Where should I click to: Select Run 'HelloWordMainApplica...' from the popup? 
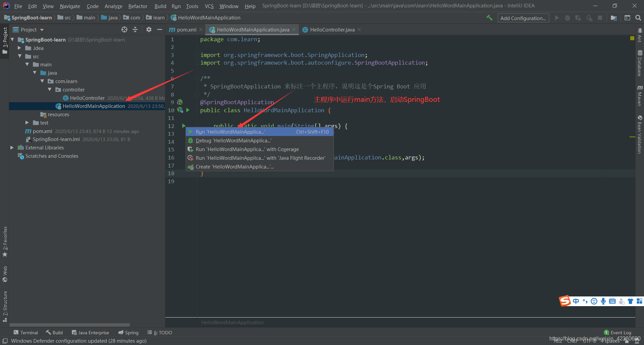tap(260, 132)
